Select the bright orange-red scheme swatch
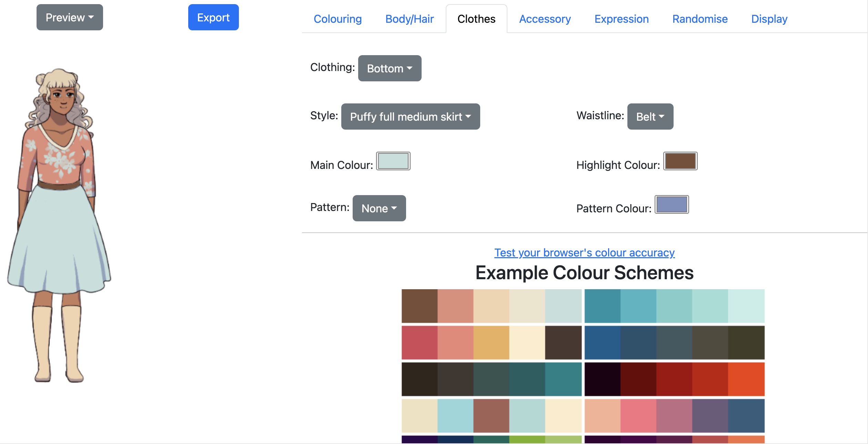 (746, 379)
